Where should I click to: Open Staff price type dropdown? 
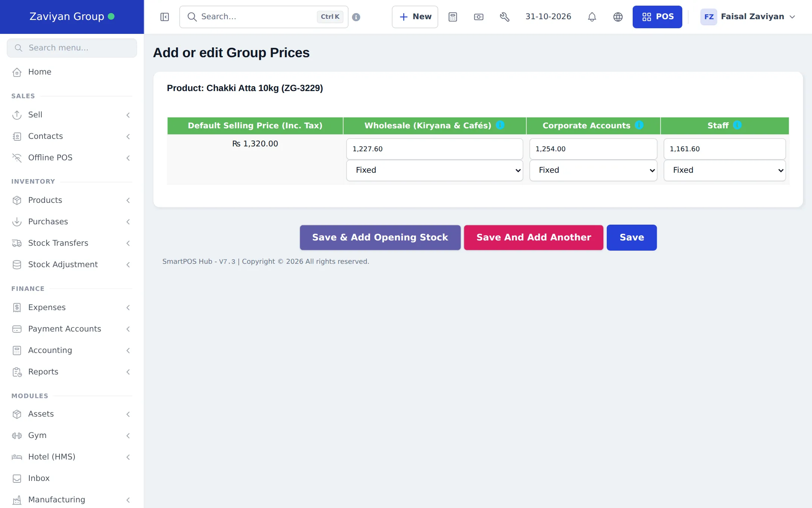[x=724, y=170]
